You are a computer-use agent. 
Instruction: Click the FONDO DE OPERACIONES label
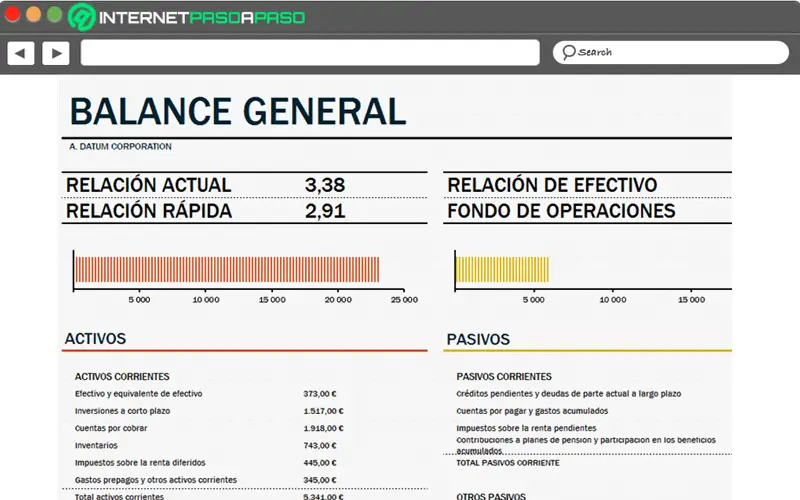coord(561,211)
